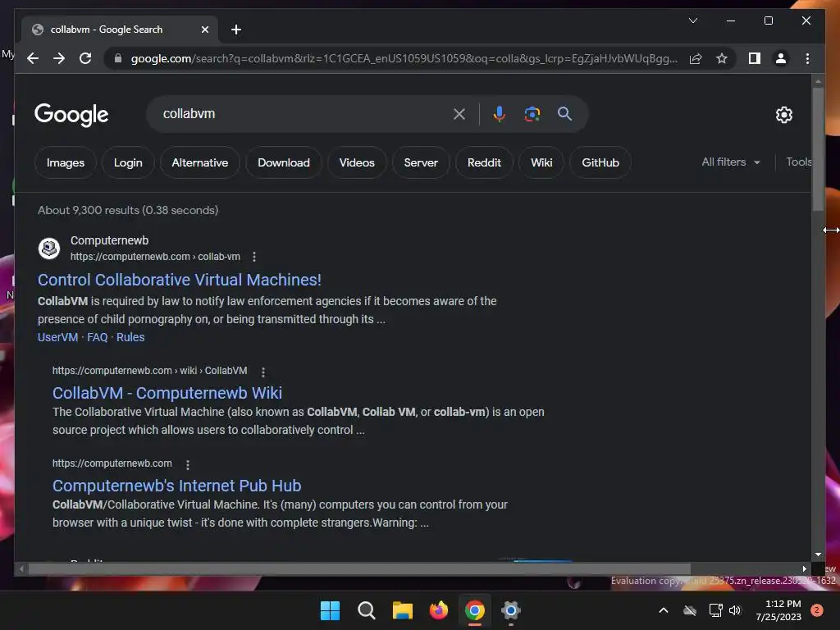Viewport: 840px width, 630px height.
Task: Open Control Collaborative Virtual Machines! result
Action: click(x=180, y=280)
